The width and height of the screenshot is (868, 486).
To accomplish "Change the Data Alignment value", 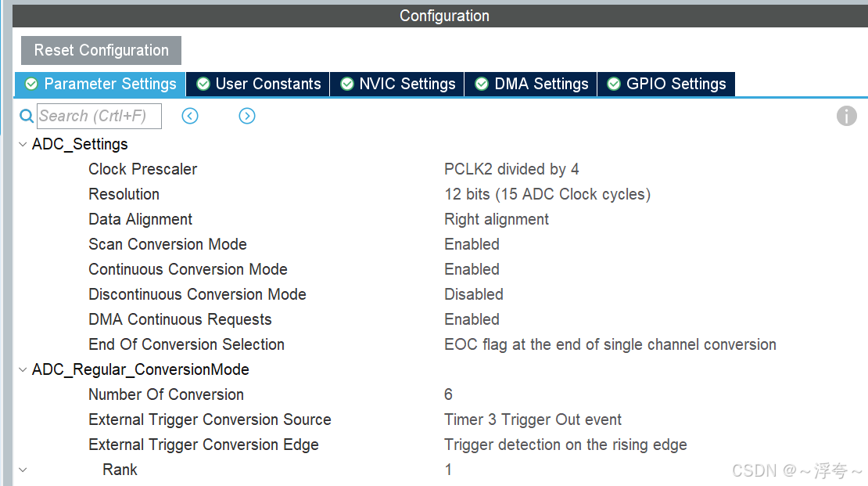I will pyautogui.click(x=497, y=219).
